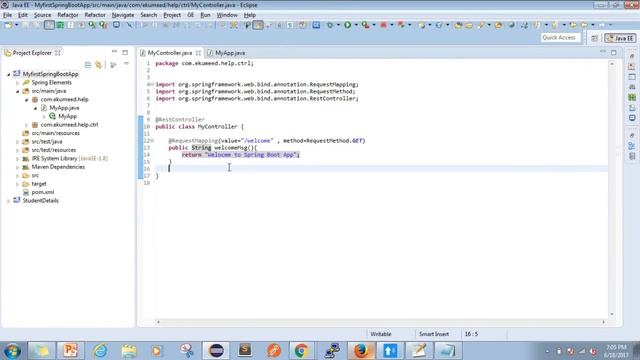Screen dimensions: 640x360
Task: Click the toolbar search icon with magnifier
Action: (92, 25)
